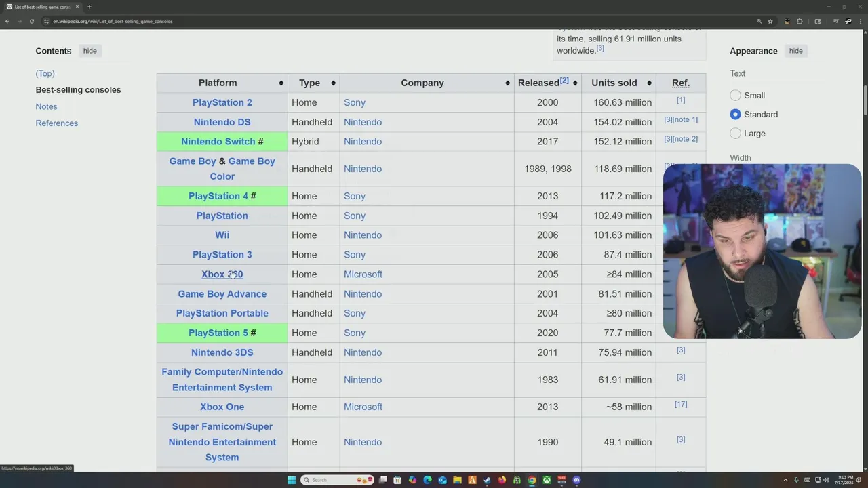Open the Nintendo 3DS article link
Image resolution: width=868 pixels, height=488 pixels.
[222, 352]
